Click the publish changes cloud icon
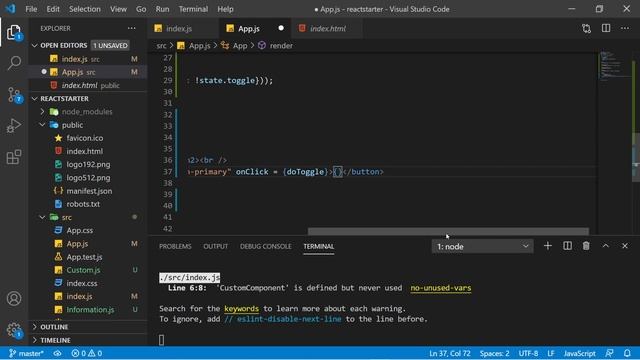Viewport: 640px width, 360px height. [58, 353]
